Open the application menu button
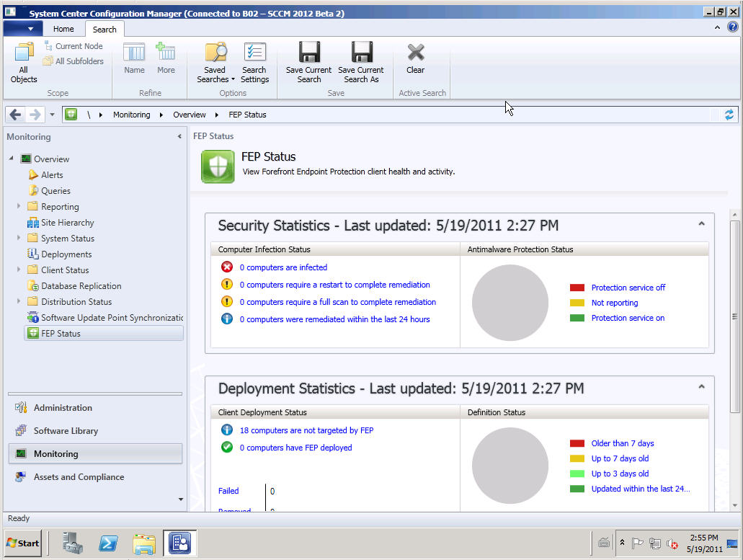This screenshot has height=560, width=743. (23, 29)
